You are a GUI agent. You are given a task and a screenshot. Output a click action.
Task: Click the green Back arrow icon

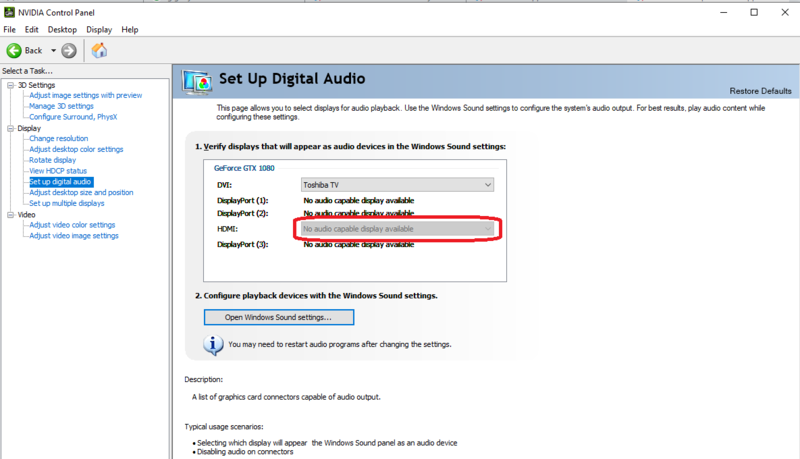[x=14, y=50]
